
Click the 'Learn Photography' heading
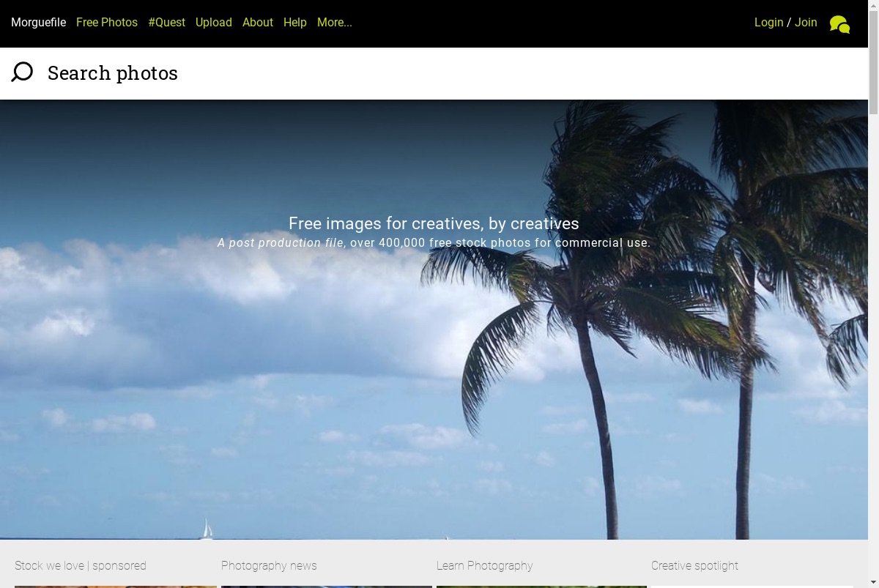484,565
